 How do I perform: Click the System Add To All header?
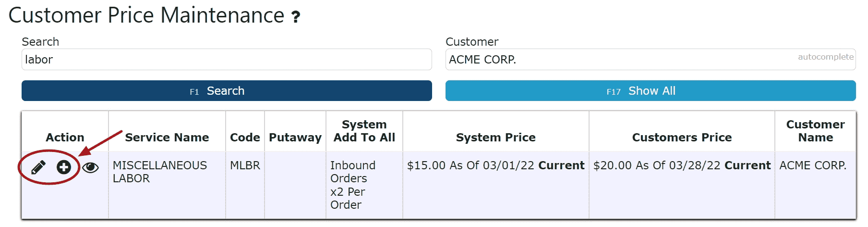364,131
